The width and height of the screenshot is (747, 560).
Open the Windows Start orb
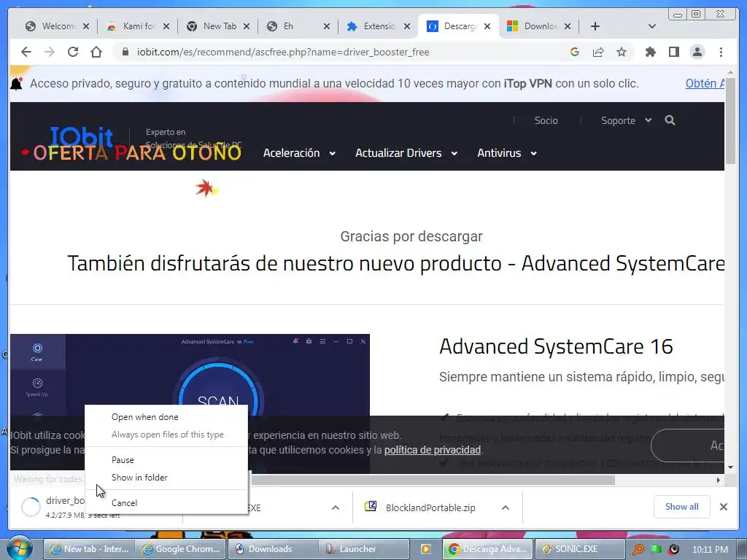click(19, 548)
